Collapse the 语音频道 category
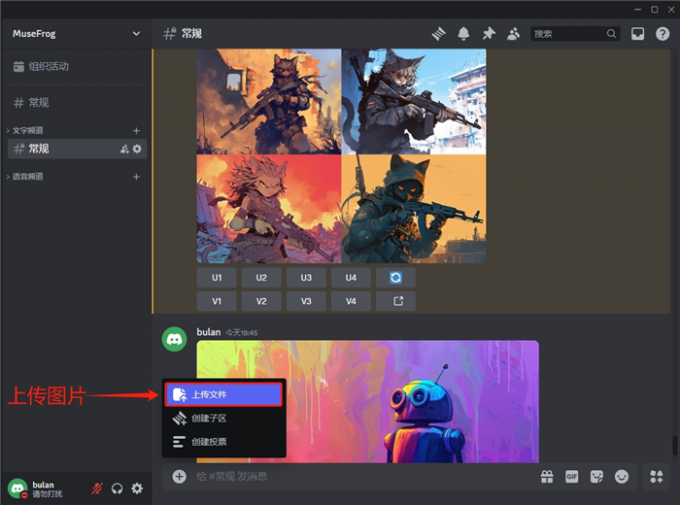The image size is (680, 505). 25,177
